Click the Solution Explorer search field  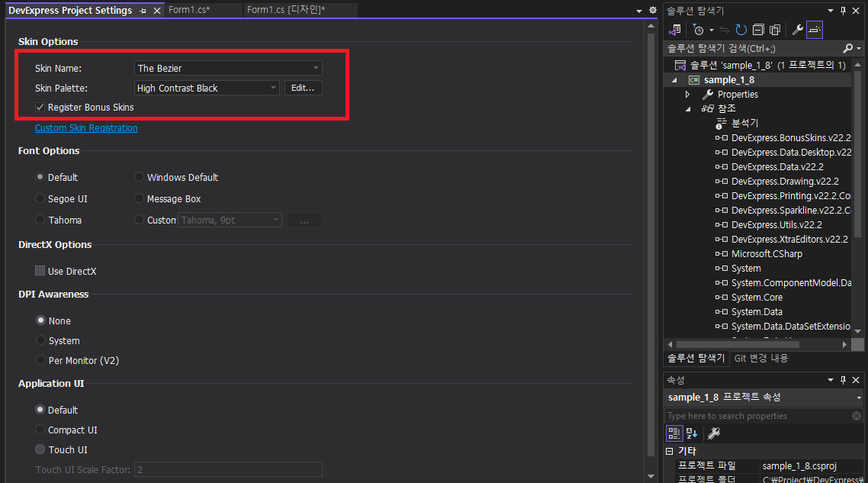tap(753, 49)
